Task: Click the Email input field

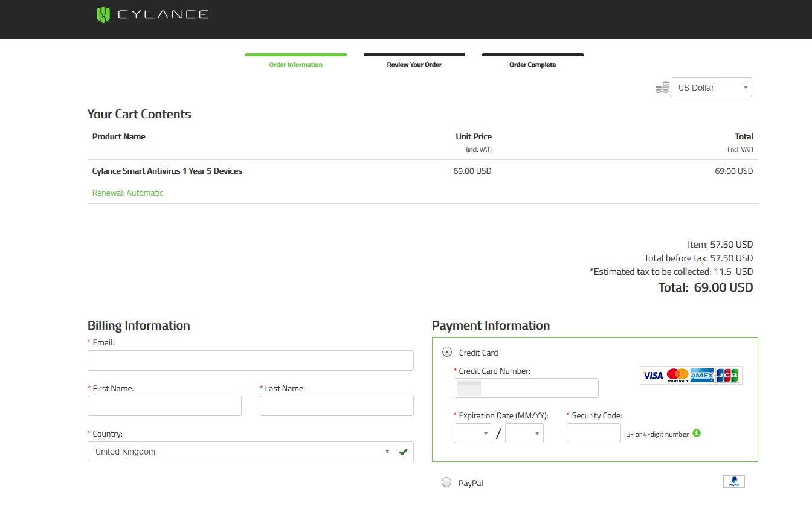Action: (250, 360)
